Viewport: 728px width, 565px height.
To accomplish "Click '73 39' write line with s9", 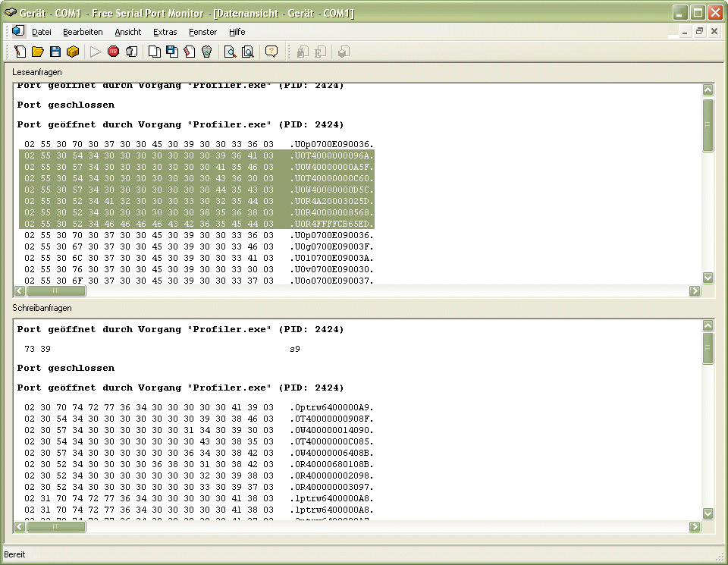I will point(162,349).
